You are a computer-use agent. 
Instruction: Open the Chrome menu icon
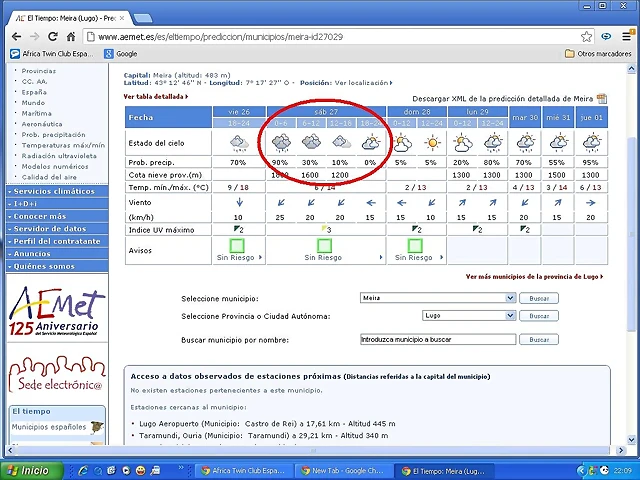(x=627, y=37)
